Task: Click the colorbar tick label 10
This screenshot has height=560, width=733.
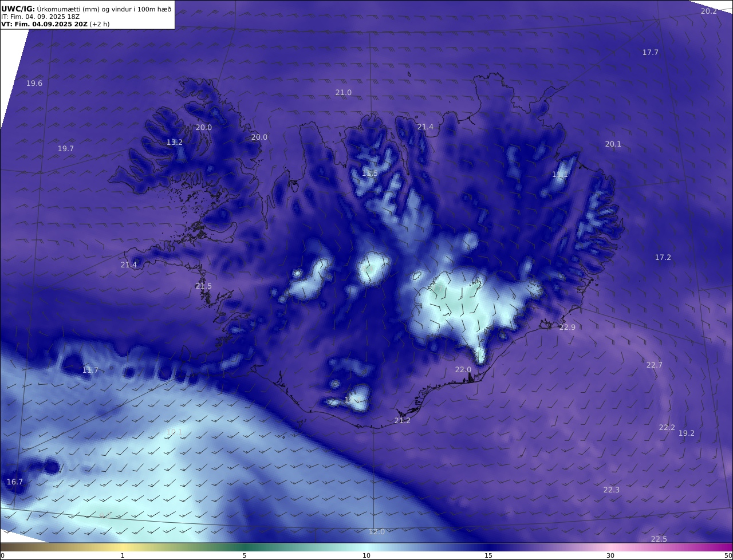Action: pyautogui.click(x=366, y=555)
